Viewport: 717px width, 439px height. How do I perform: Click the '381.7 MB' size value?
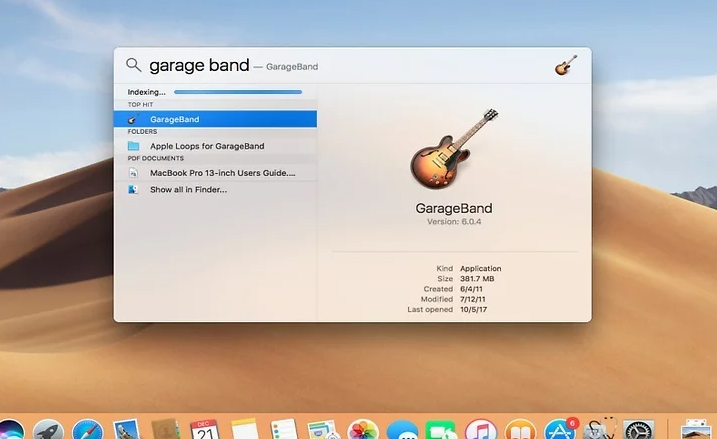click(477, 278)
